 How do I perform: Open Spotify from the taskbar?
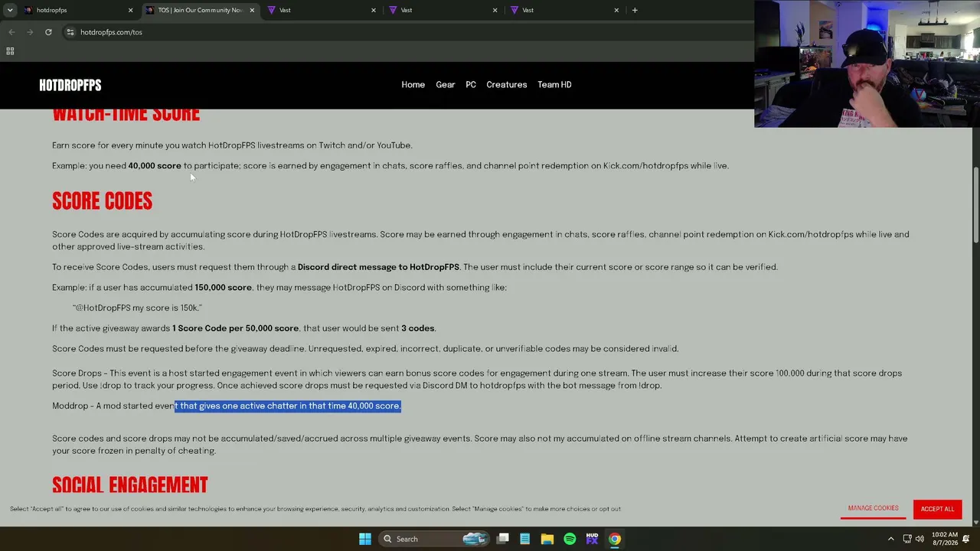[x=570, y=539]
